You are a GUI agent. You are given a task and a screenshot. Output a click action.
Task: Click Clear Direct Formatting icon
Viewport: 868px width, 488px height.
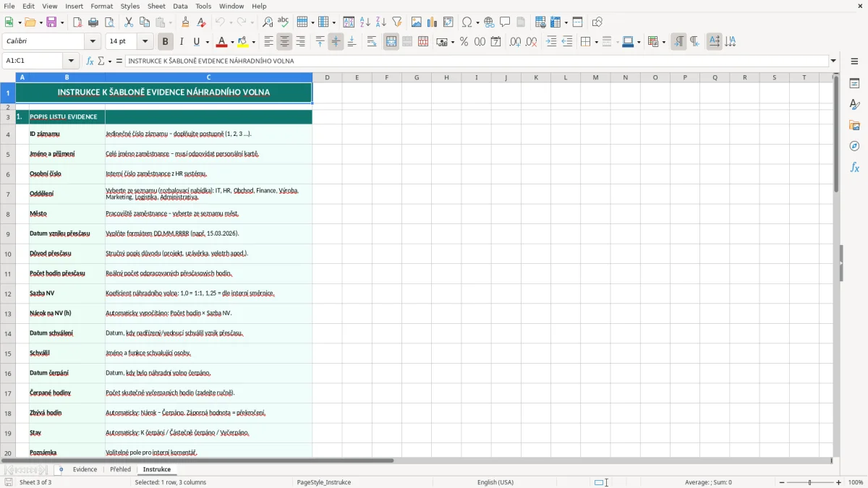[202, 22]
